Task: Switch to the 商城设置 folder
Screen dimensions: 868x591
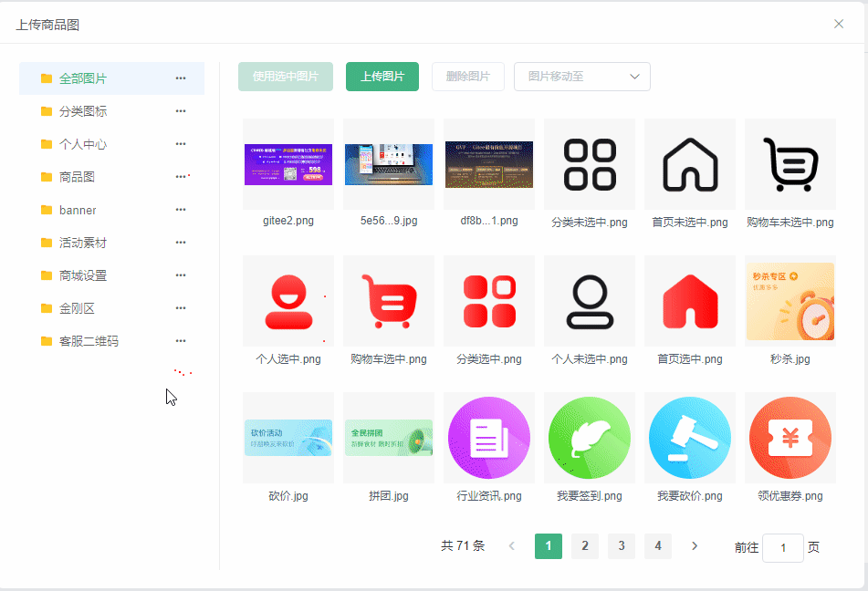Action: click(x=82, y=275)
